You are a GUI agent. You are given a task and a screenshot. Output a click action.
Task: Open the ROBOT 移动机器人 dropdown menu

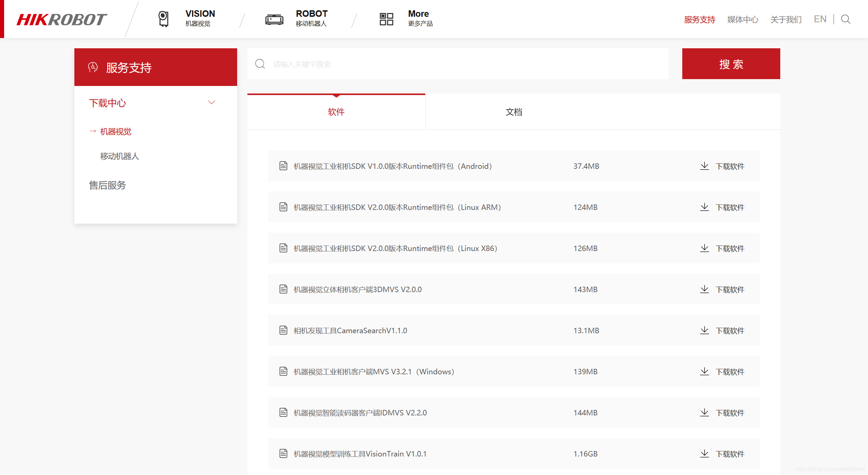pos(311,18)
